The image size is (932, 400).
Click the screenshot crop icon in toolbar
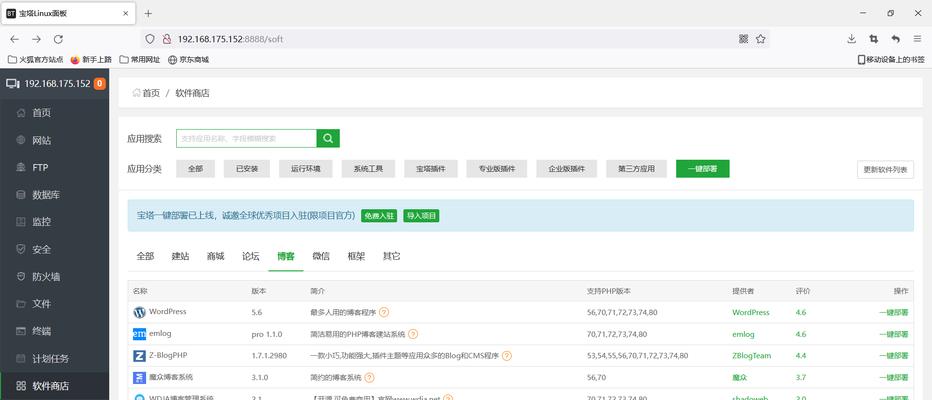(873, 39)
